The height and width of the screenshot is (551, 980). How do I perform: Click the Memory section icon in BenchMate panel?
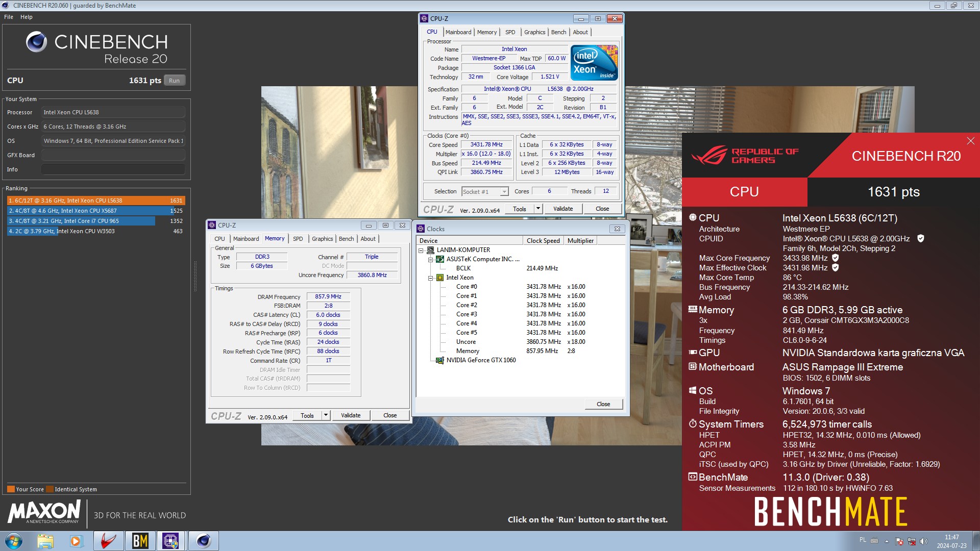[x=693, y=309]
